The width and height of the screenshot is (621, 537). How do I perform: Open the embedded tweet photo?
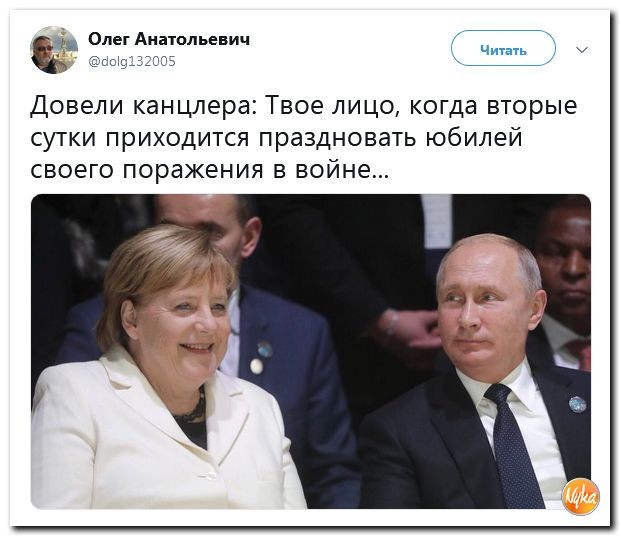(x=311, y=352)
